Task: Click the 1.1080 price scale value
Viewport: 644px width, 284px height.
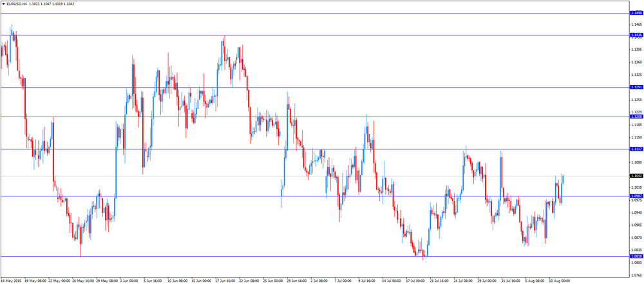Action: coord(637,162)
